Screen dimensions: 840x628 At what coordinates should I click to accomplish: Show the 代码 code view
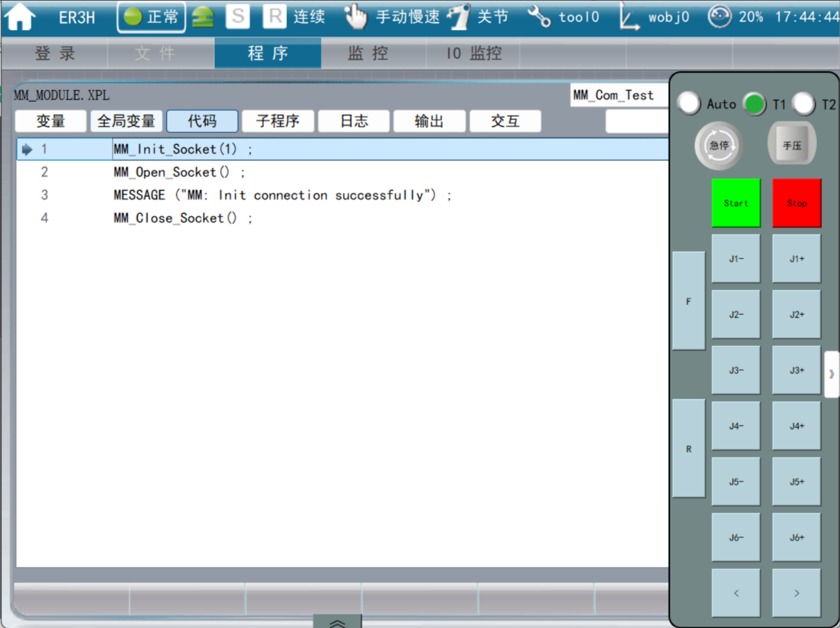(x=202, y=121)
